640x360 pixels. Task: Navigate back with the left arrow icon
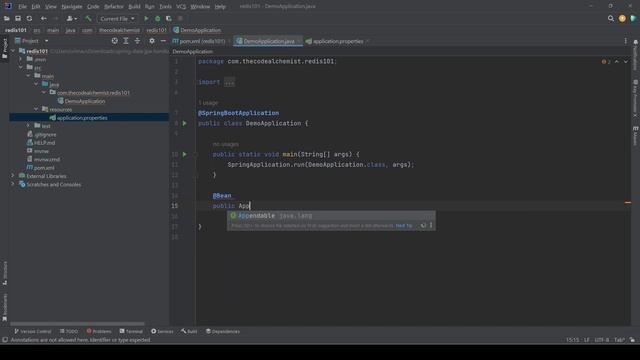[x=43, y=18]
